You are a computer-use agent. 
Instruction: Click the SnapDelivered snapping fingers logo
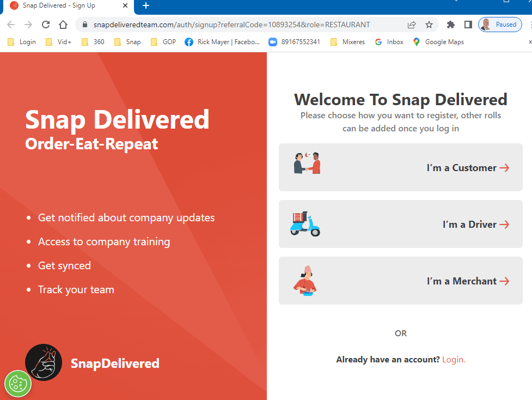point(44,362)
